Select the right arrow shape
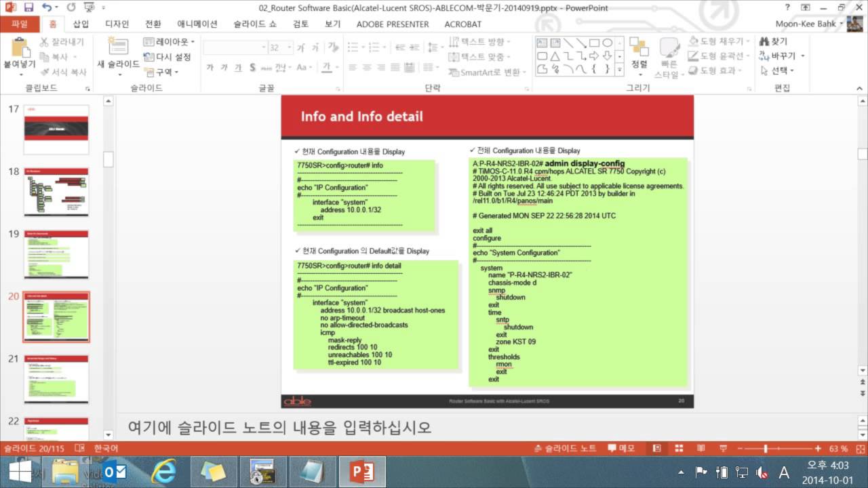This screenshot has height=488, width=868. point(593,56)
